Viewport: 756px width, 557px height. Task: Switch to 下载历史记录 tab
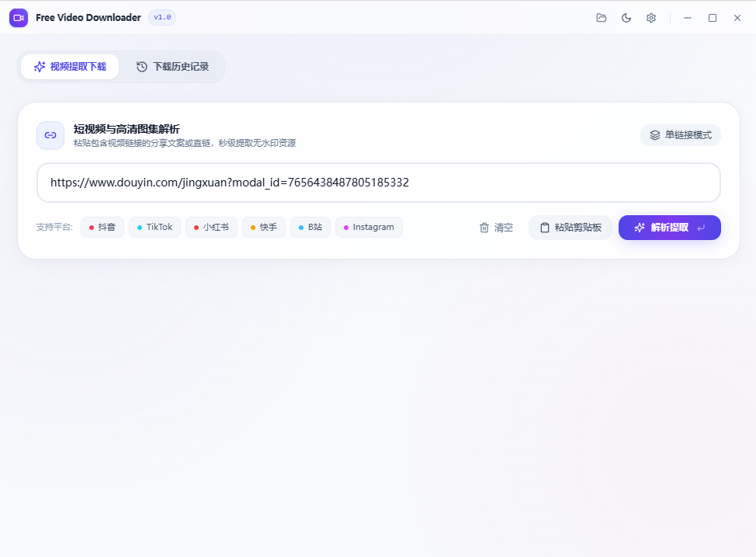172,67
